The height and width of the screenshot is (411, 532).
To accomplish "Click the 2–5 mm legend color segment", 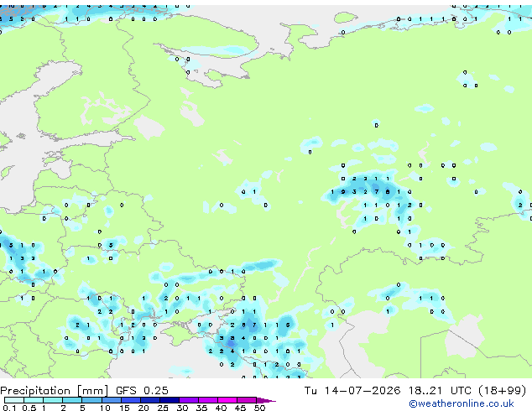I will click(72, 400).
